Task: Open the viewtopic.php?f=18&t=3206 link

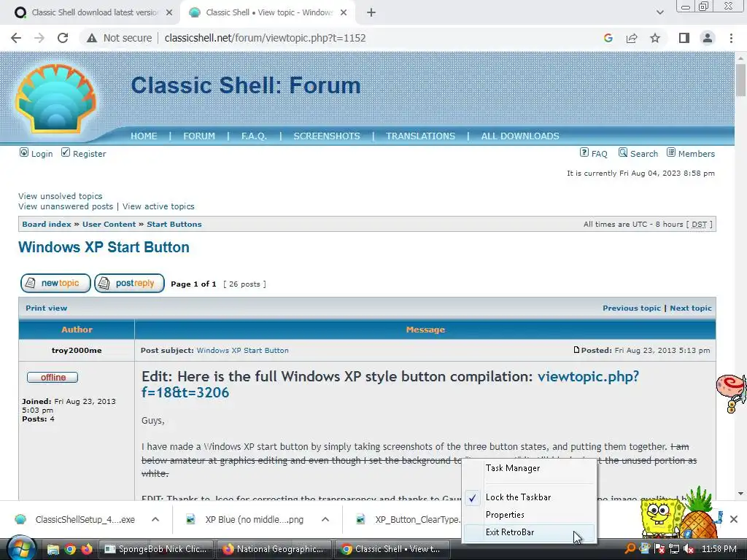Action: [390, 384]
